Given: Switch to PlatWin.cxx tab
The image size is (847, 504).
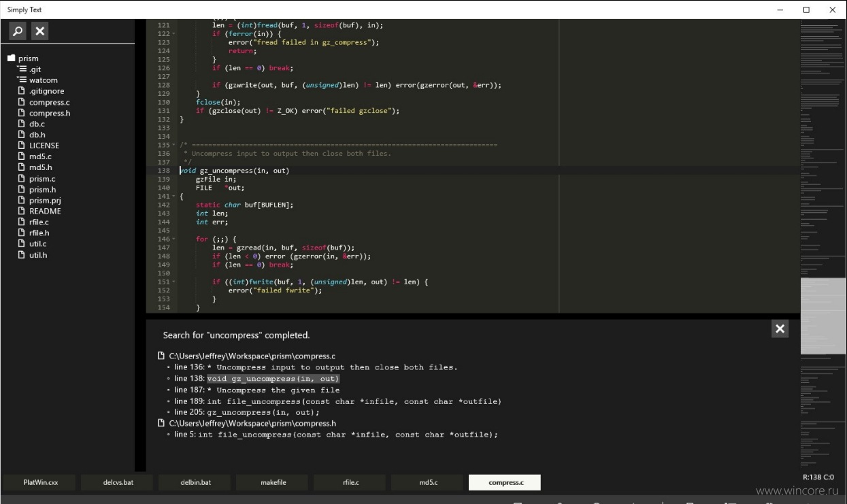Looking at the screenshot, I should (40, 482).
